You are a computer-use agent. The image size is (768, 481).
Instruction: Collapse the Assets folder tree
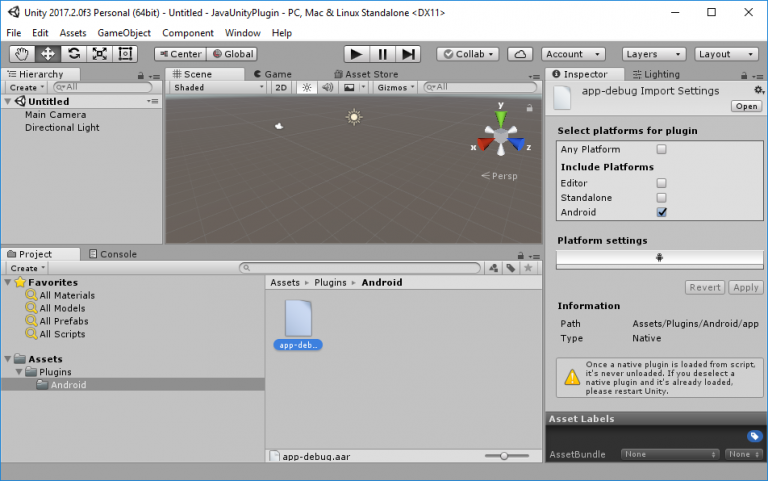click(x=8, y=359)
